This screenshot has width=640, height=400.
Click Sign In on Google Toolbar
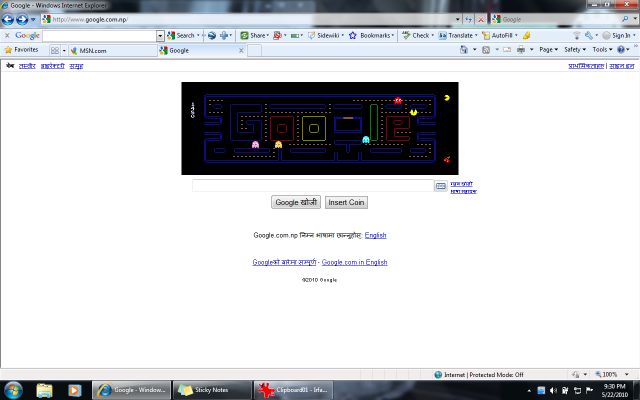tap(617, 36)
